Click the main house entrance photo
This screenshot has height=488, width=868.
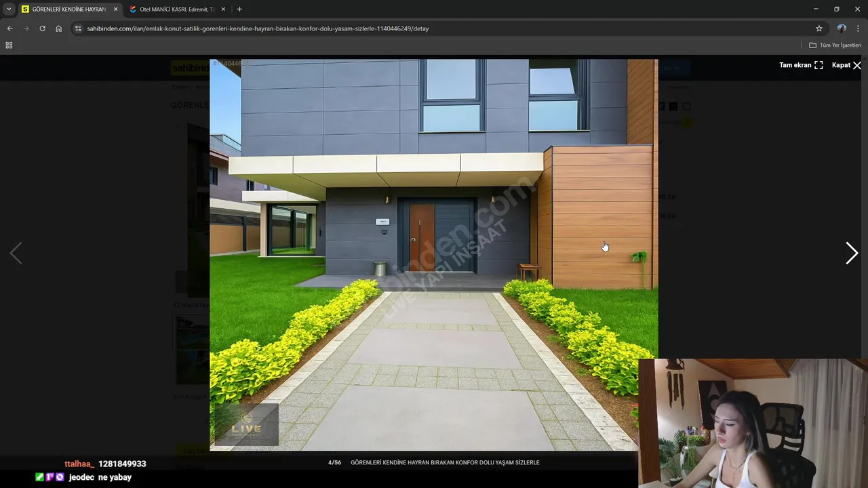click(433, 255)
